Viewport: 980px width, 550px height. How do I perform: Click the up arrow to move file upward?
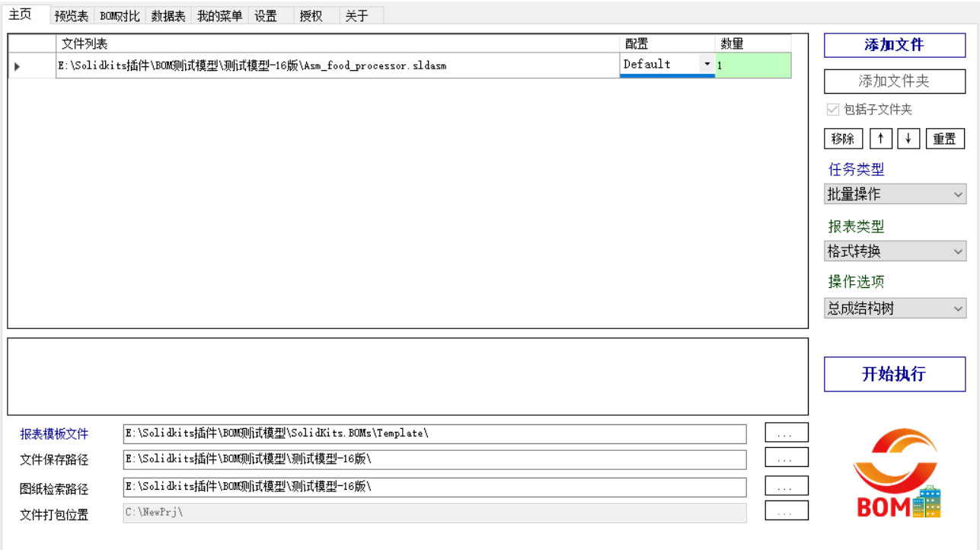point(881,138)
